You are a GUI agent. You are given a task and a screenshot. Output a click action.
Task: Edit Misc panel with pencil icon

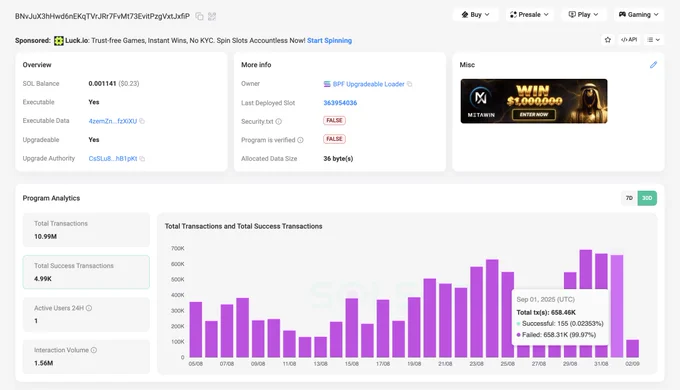[653, 65]
